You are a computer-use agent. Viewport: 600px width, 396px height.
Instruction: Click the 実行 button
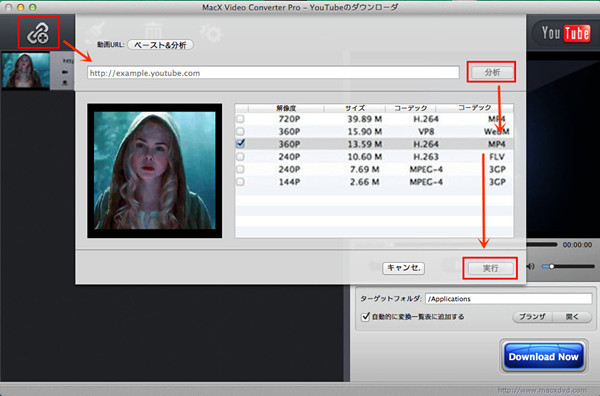click(490, 268)
